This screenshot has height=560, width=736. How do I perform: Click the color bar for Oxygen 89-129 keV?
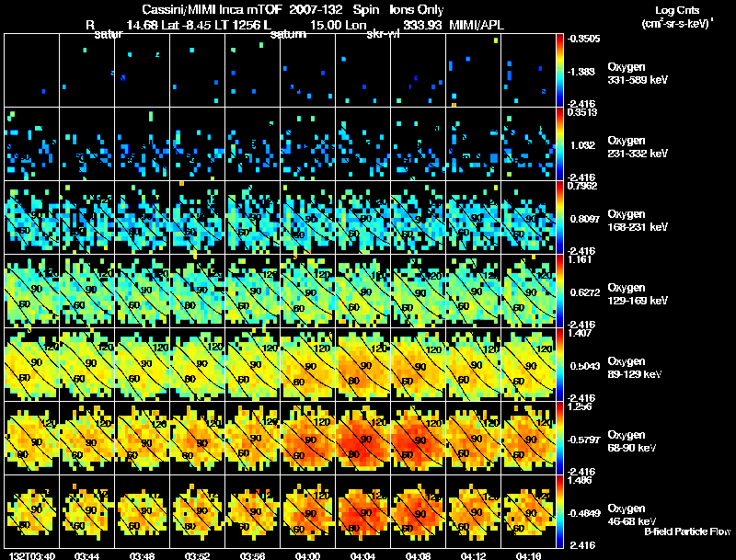click(559, 364)
